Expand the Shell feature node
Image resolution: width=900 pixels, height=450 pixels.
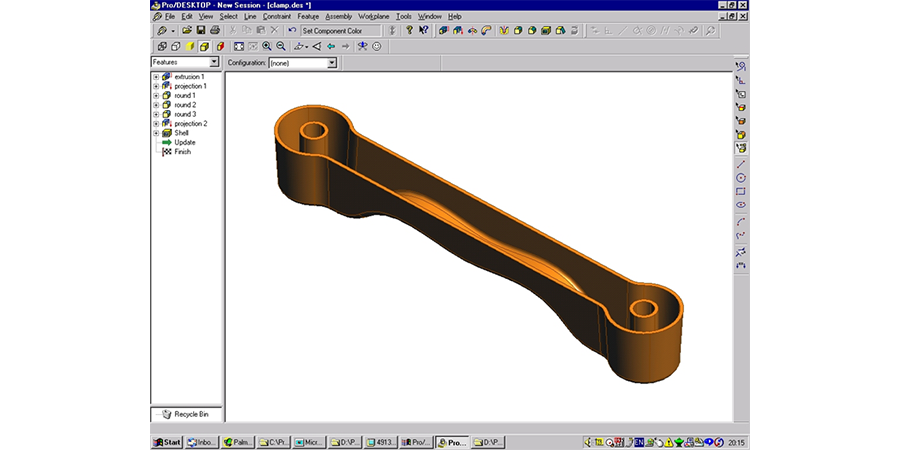(156, 133)
